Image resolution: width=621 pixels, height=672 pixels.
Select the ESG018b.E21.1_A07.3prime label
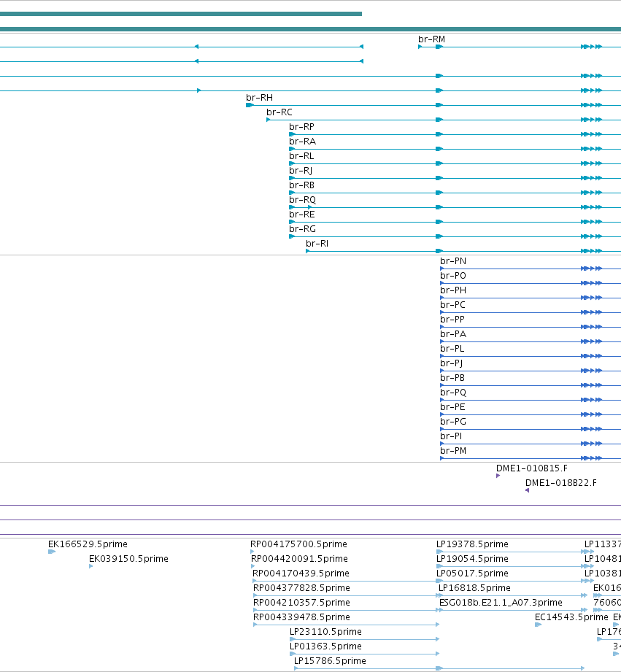pyautogui.click(x=501, y=602)
